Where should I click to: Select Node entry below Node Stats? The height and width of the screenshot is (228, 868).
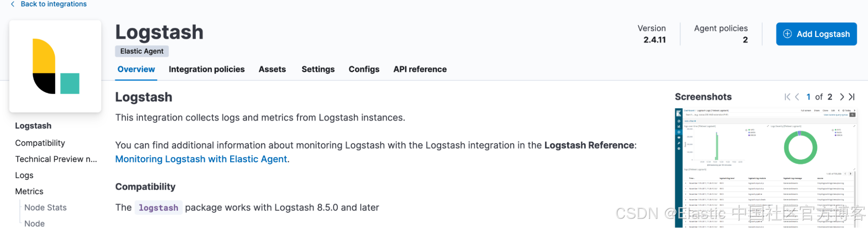click(35, 223)
